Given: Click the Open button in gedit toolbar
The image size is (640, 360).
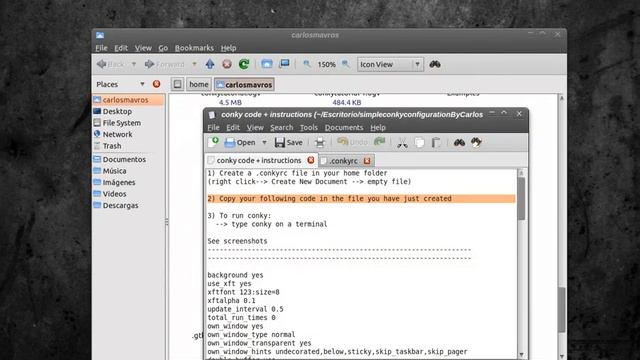Looking at the screenshot, I should click(x=240, y=142).
